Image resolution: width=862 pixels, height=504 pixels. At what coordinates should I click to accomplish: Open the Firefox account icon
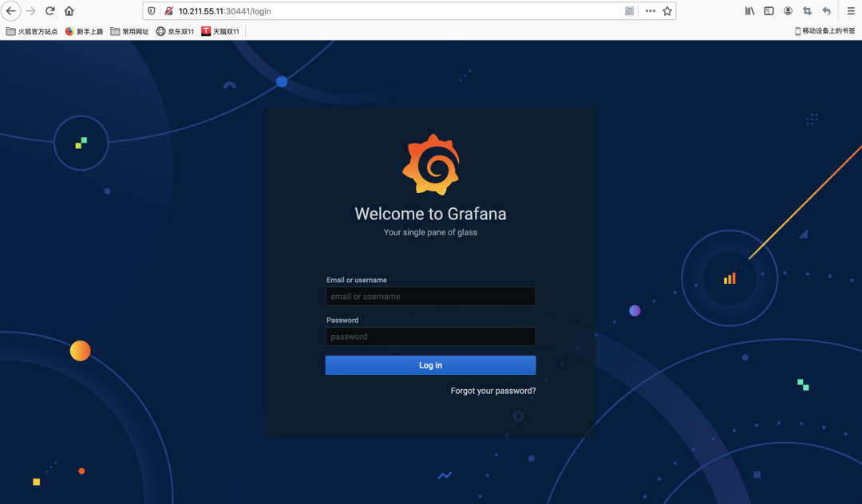pyautogui.click(x=788, y=11)
